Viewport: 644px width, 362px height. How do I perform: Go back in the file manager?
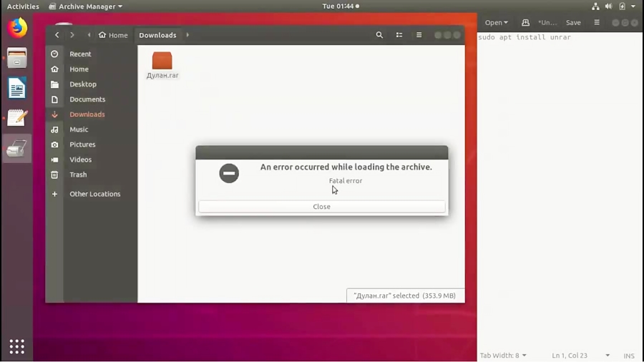point(57,35)
